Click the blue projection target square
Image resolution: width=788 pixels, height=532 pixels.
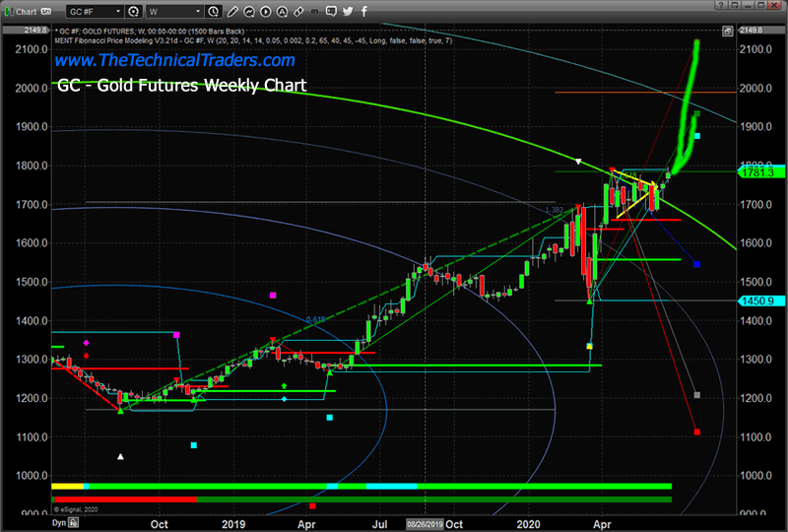pyautogui.click(x=696, y=264)
